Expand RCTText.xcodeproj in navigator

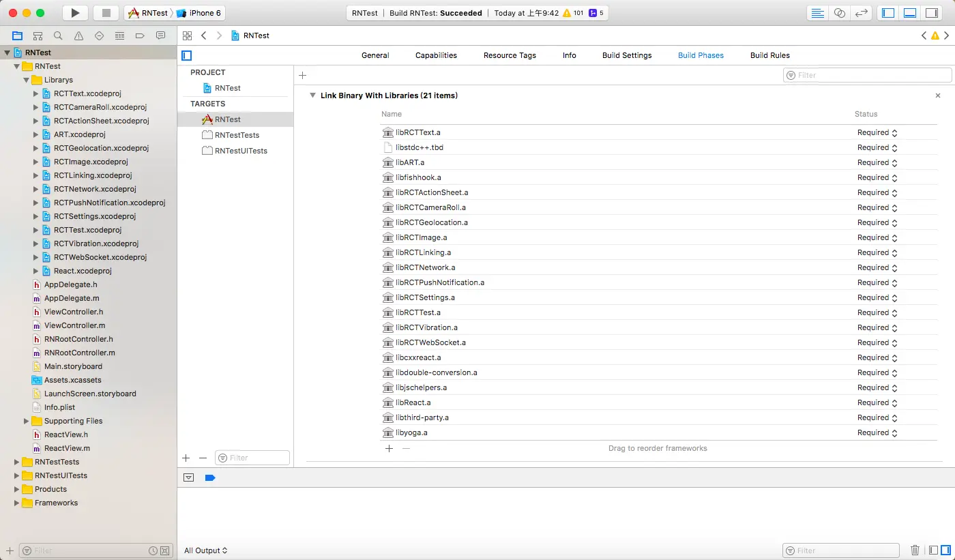tap(36, 93)
